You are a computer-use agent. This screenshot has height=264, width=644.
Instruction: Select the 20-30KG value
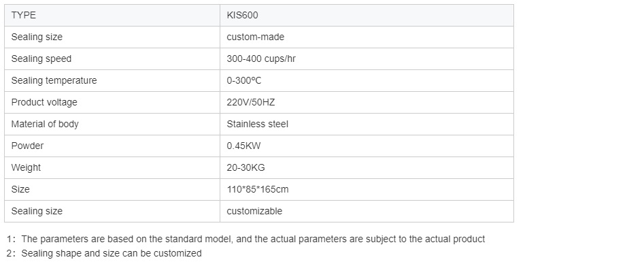coord(245,168)
